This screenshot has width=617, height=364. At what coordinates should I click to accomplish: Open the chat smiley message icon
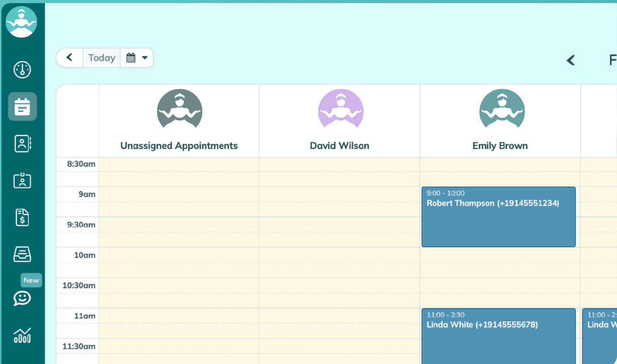pos(22,298)
